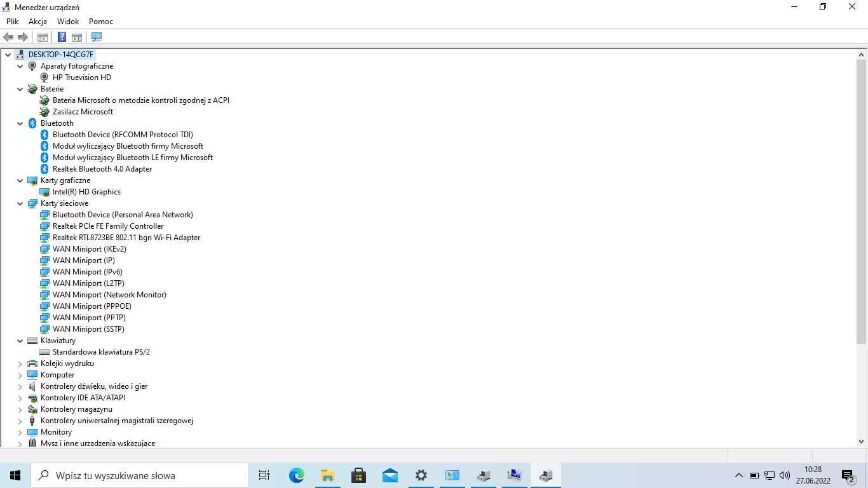Collapse the Karty sieciowe category
This screenshot has height=488, width=868.
tap(20, 203)
